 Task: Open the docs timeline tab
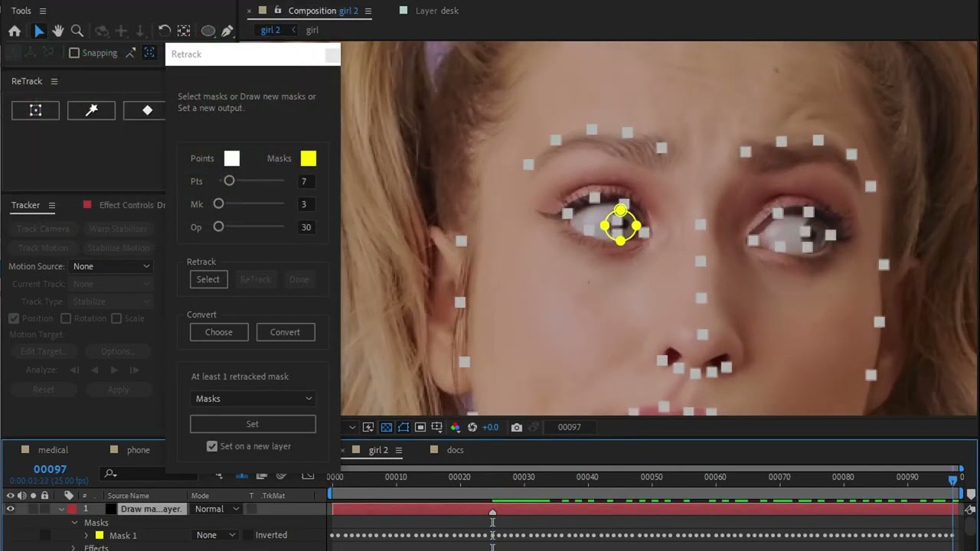pos(455,450)
